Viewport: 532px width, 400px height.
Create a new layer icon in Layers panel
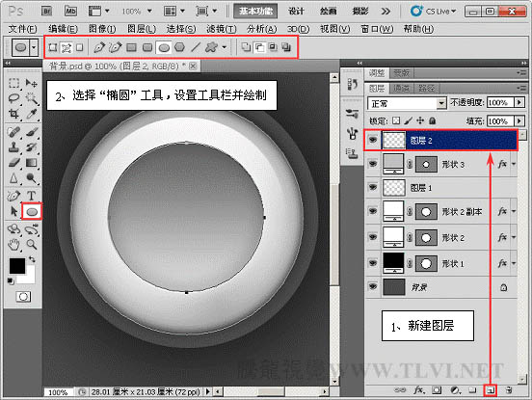coord(491,390)
